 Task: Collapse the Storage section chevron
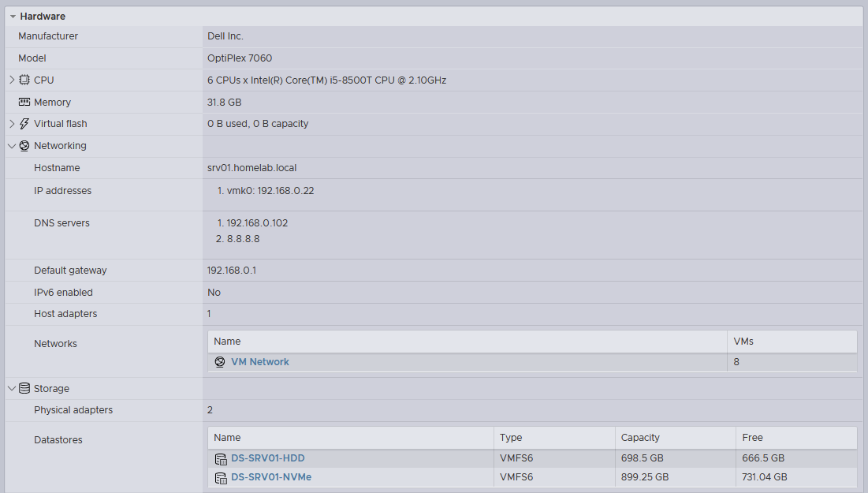11,389
